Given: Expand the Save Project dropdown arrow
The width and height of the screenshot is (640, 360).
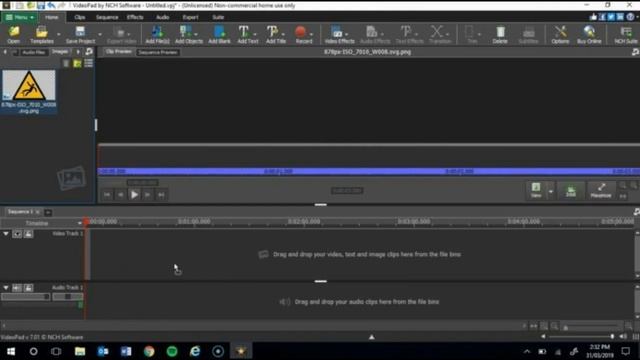Looking at the screenshot, I should [100, 34].
